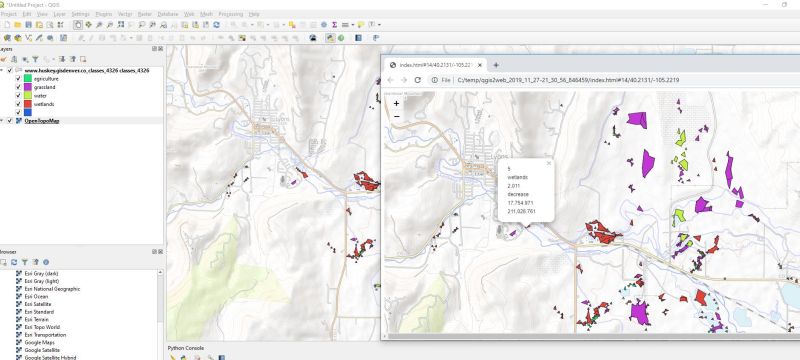Click browser Reload page icon
Viewport: 800px width, 360px height.
(417, 80)
